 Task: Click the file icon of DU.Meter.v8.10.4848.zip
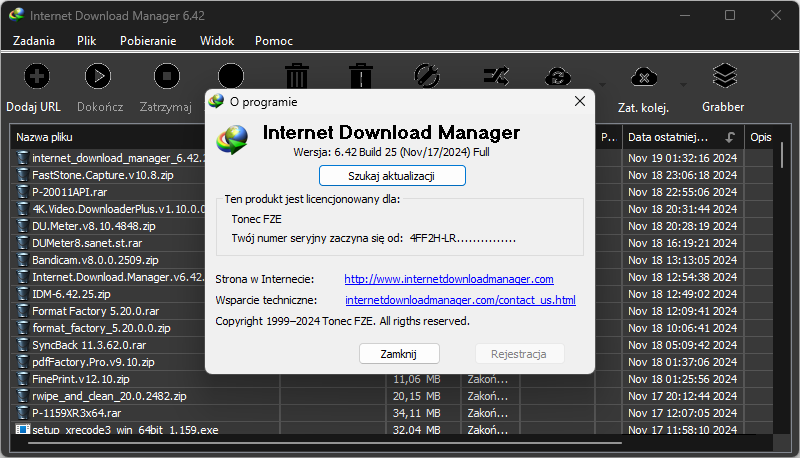[x=22, y=226]
